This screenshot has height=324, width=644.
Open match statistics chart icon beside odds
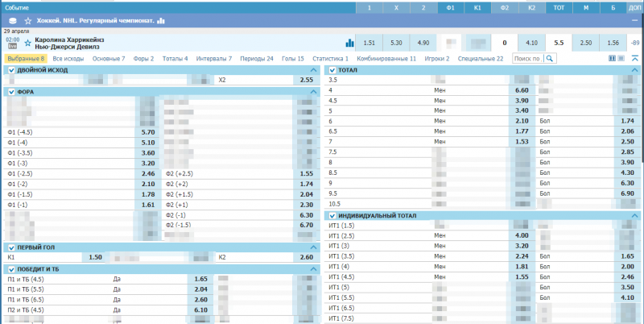point(349,43)
